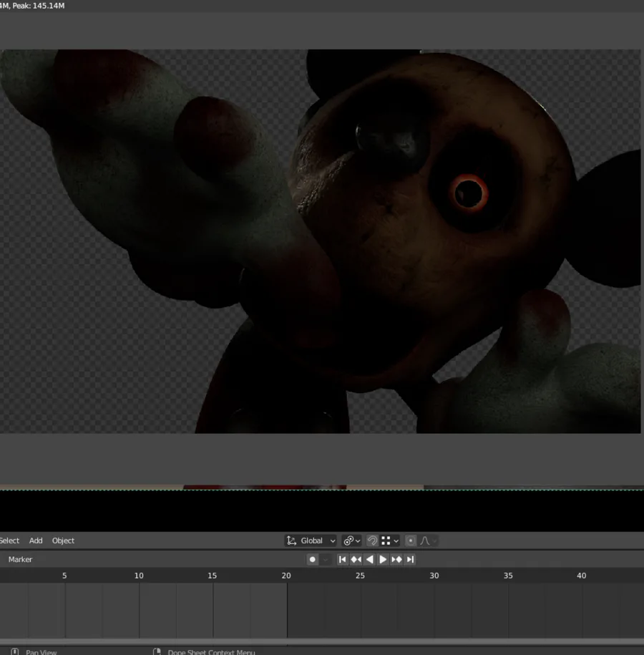Open the Object menu
644x655 pixels.
(x=63, y=540)
